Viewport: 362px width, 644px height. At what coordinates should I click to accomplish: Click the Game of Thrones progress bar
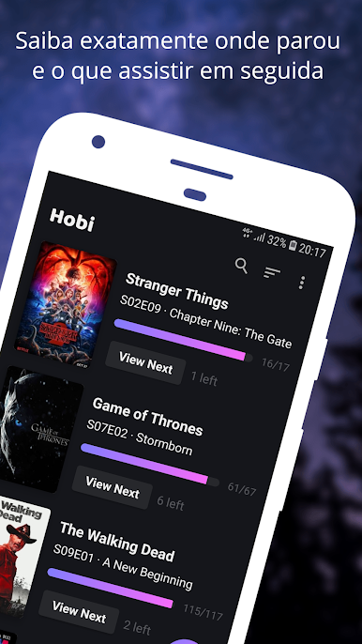click(150, 465)
